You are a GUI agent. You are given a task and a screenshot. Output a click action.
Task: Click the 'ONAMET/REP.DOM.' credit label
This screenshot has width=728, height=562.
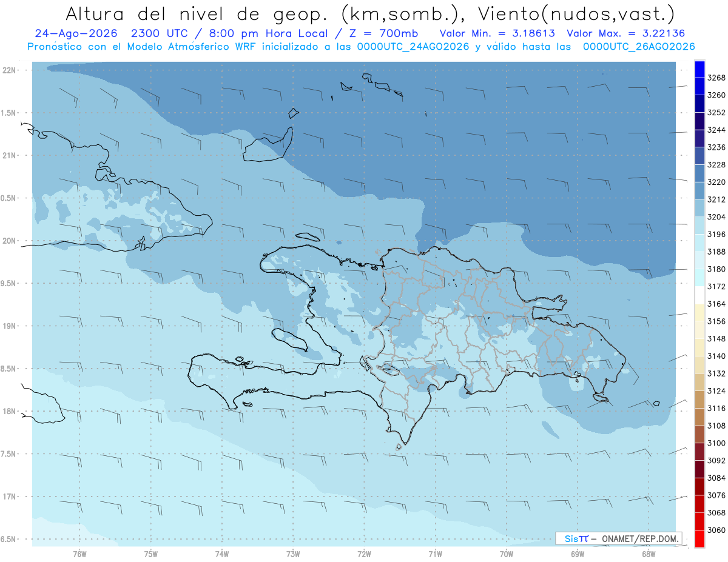(640, 538)
